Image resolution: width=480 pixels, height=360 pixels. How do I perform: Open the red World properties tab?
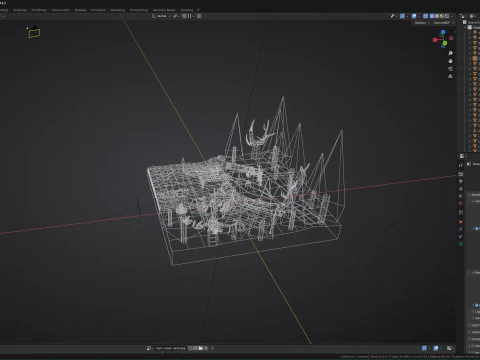pyautogui.click(x=461, y=204)
